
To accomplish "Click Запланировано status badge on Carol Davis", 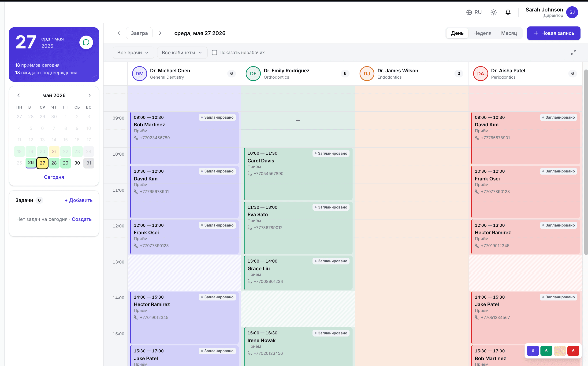I will (x=331, y=153).
